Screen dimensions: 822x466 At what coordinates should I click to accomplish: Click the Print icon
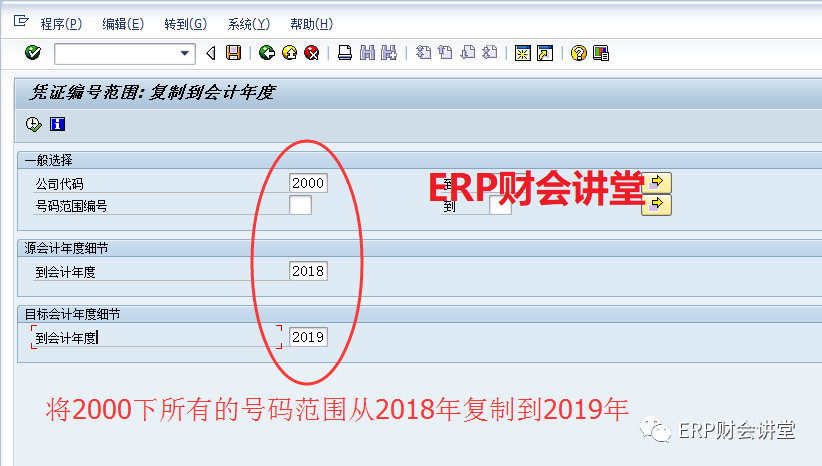pyautogui.click(x=345, y=53)
